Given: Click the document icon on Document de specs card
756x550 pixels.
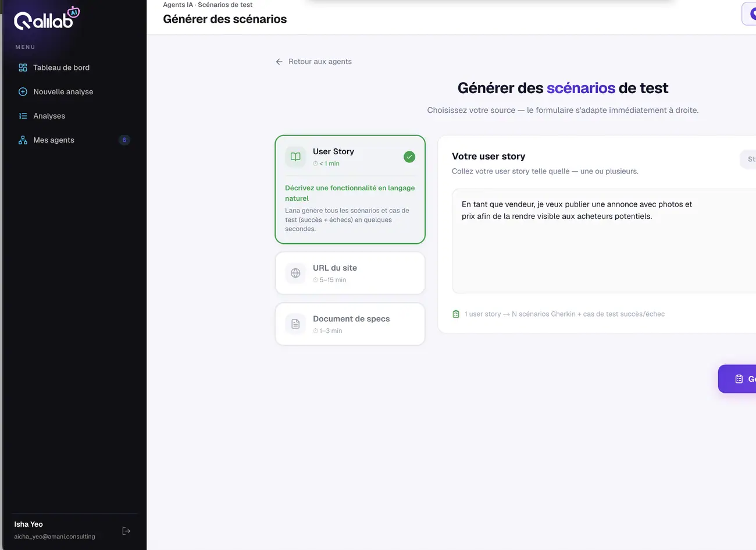Looking at the screenshot, I should (295, 324).
